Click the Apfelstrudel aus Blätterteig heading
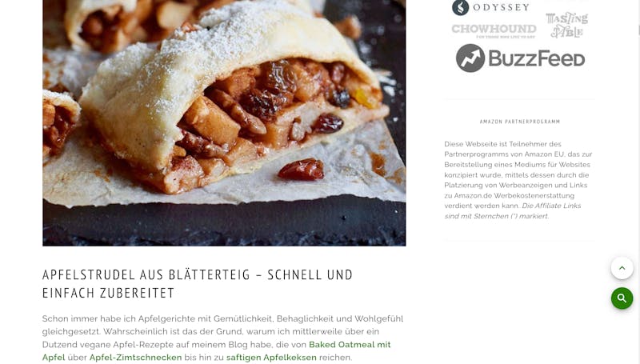Image resolution: width=640 pixels, height=364 pixels. 198,284
